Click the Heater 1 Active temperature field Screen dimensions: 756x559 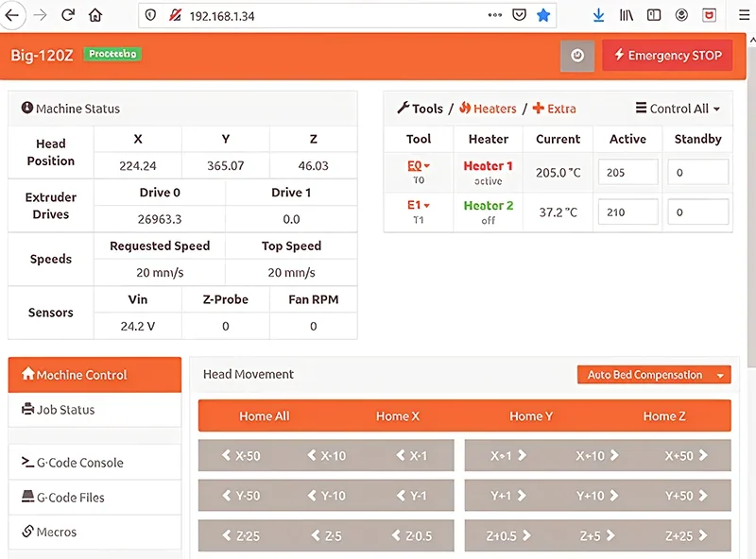point(627,172)
